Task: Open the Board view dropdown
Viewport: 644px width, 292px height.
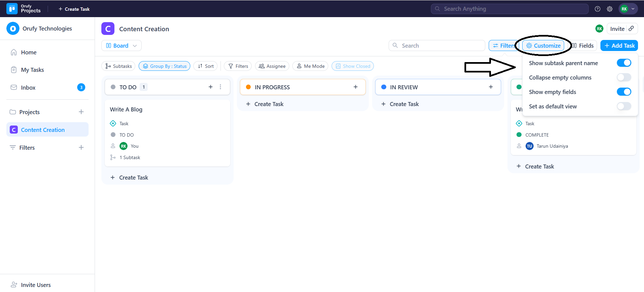Action: click(121, 46)
